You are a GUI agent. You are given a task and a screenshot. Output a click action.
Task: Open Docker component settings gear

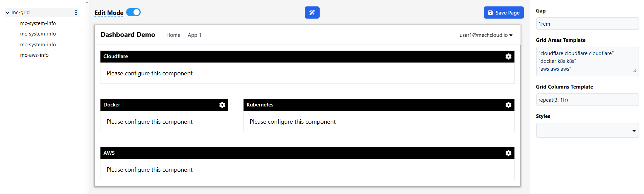[x=222, y=105]
